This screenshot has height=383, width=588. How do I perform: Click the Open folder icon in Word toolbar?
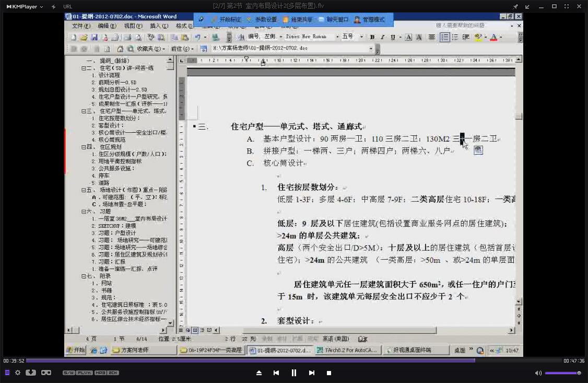point(84,37)
